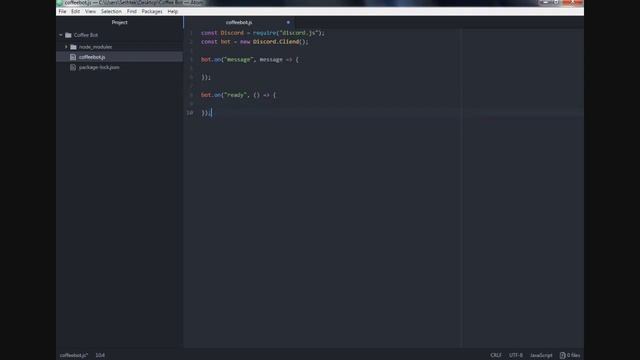
Task: Place cursor on the new Discord.Client() line
Action: (255, 42)
